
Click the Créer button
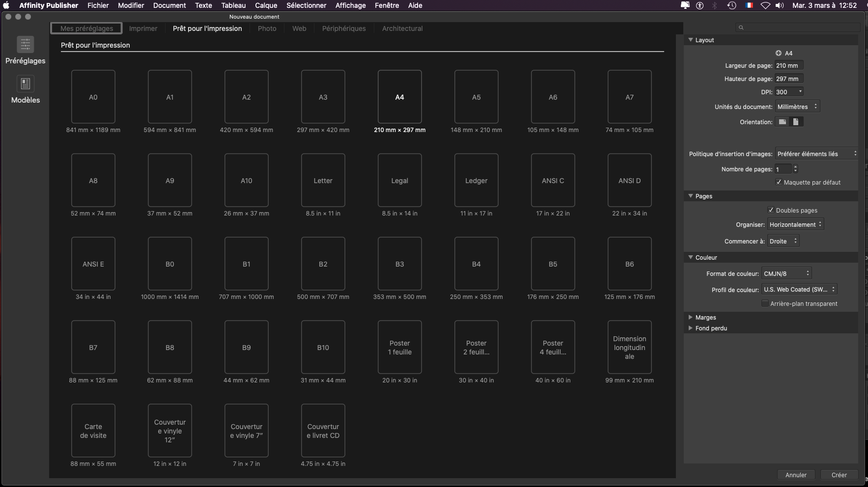click(839, 475)
